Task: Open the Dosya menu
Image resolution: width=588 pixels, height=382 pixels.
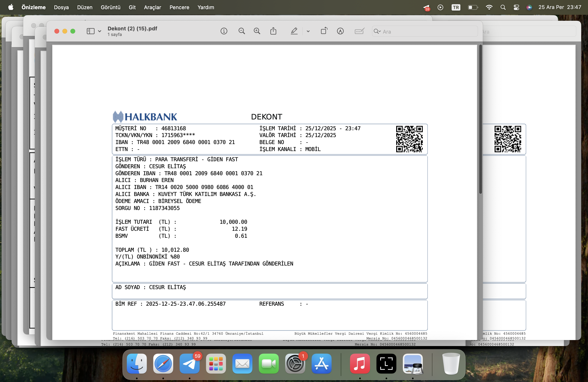Action: point(61,7)
